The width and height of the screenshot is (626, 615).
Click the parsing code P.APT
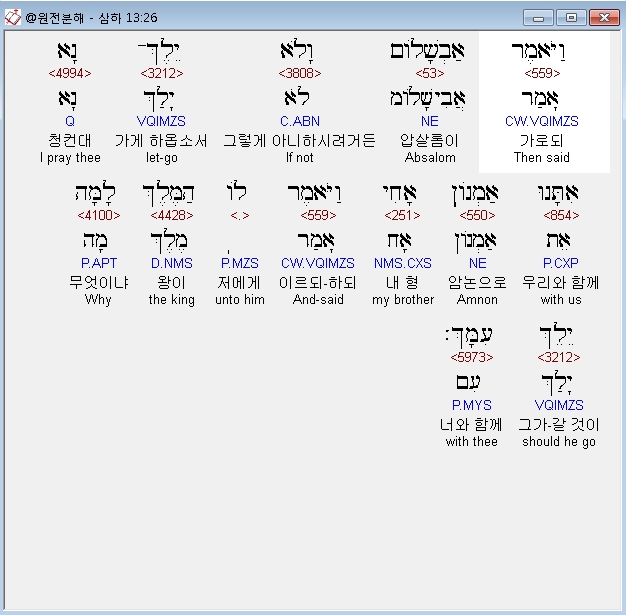pos(99,264)
